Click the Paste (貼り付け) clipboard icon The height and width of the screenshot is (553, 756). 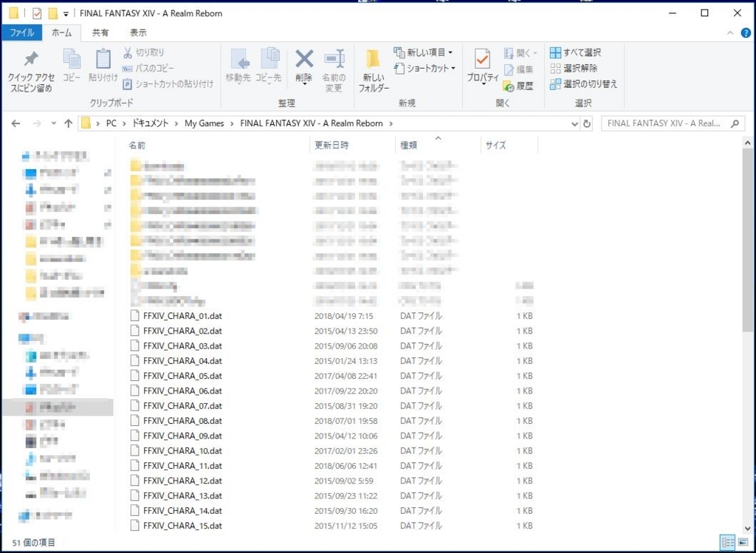pyautogui.click(x=103, y=65)
